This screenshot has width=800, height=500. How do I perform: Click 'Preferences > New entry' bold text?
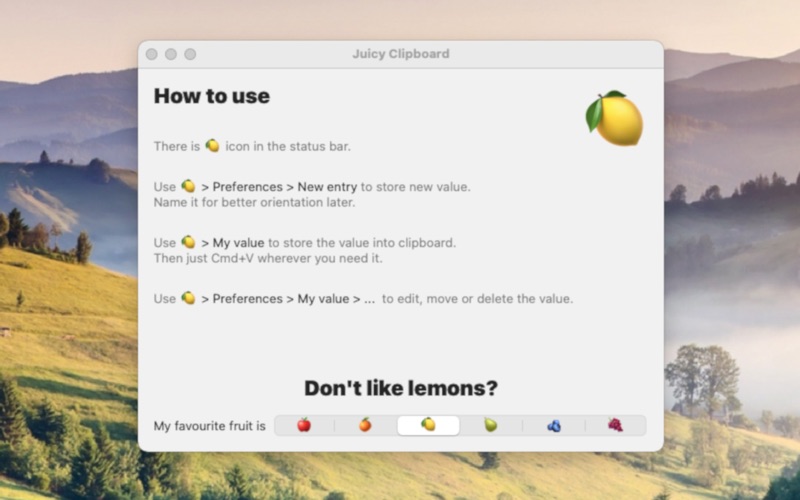pyautogui.click(x=285, y=187)
